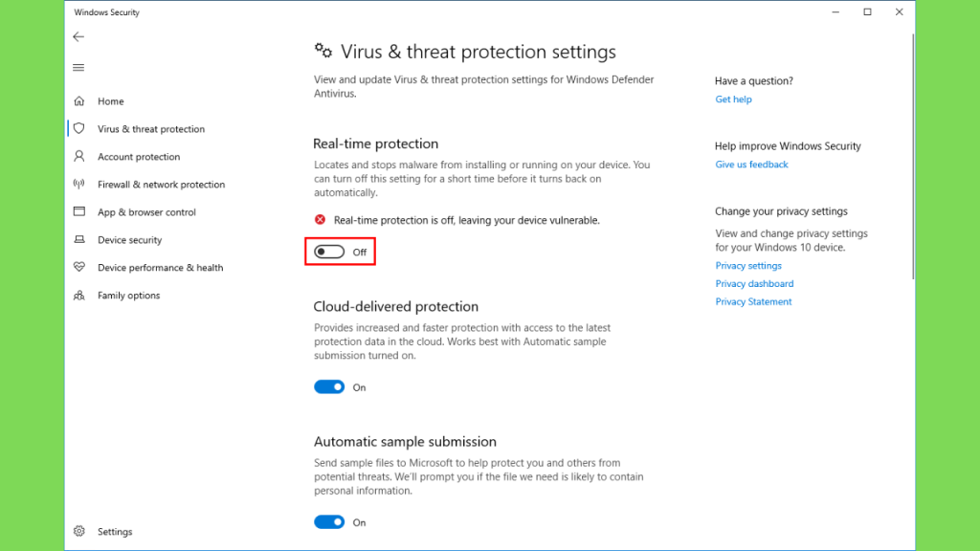980x551 pixels.
Task: Open the Family options people icon
Action: [79, 295]
